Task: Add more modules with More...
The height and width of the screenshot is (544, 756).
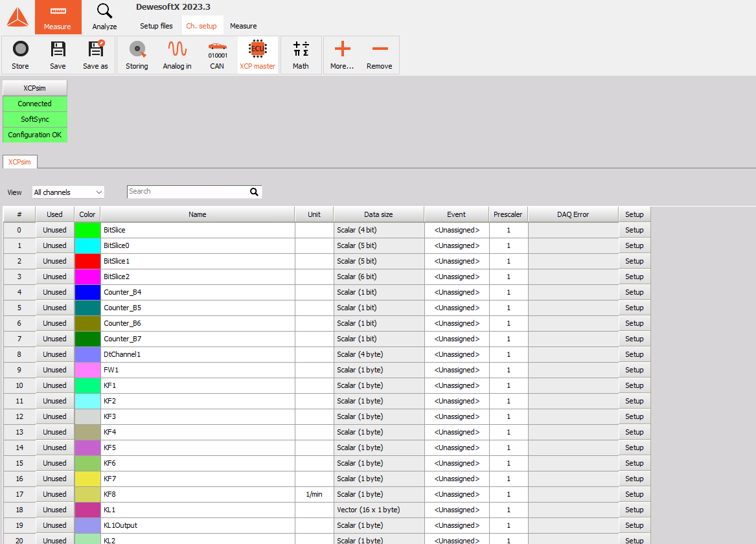Action: (342, 56)
